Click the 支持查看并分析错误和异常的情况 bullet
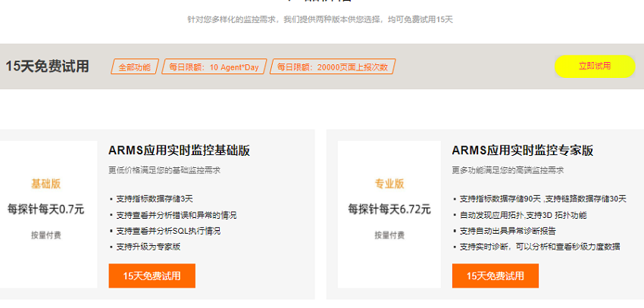The height and width of the screenshot is (308, 644). pyautogui.click(x=177, y=216)
